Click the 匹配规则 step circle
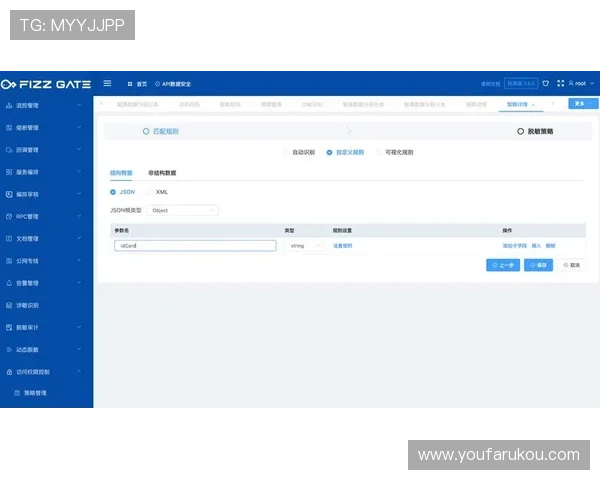The image size is (600, 480). (x=146, y=131)
